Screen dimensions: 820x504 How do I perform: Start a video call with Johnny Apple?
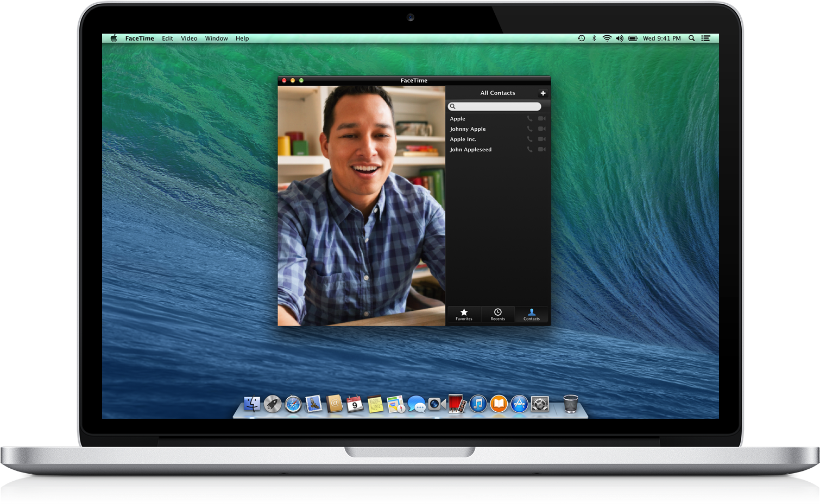point(541,129)
